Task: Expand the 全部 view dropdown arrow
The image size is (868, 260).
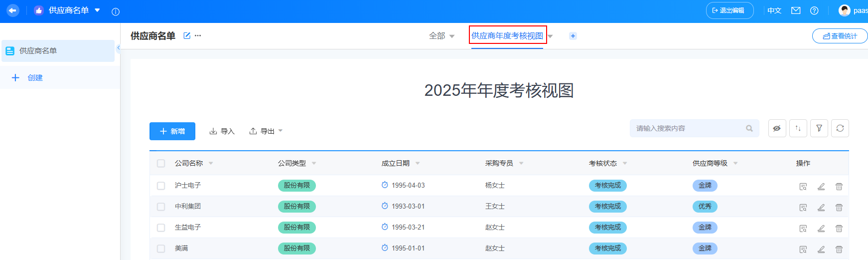Action: tap(452, 36)
